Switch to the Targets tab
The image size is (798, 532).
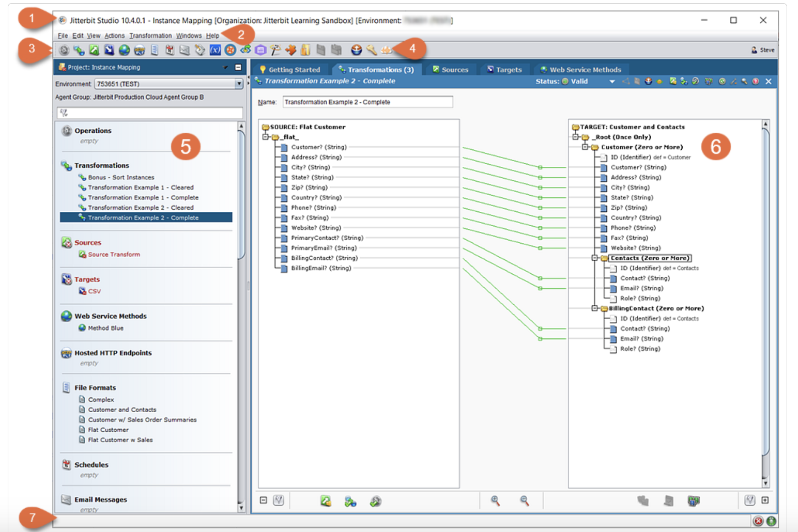(x=504, y=70)
